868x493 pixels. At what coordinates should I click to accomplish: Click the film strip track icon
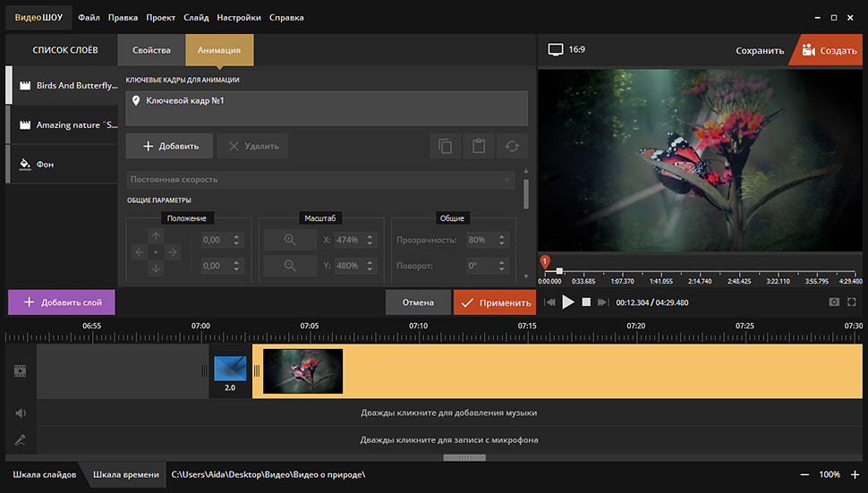tap(20, 370)
